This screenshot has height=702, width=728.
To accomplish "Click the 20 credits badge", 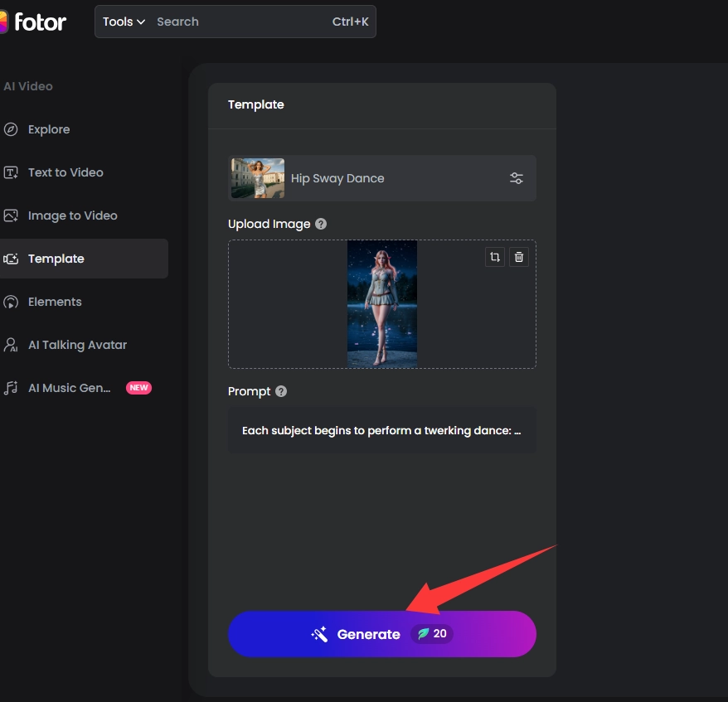I will [431, 633].
